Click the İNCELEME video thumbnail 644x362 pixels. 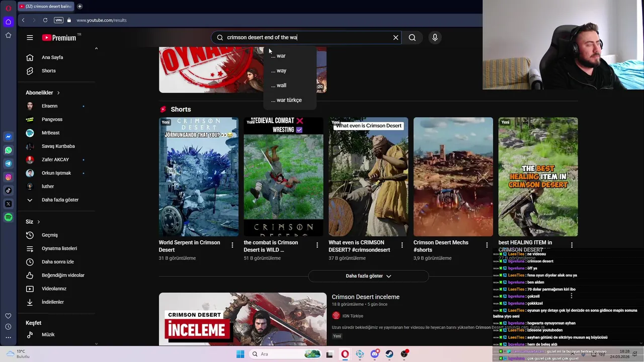243,319
